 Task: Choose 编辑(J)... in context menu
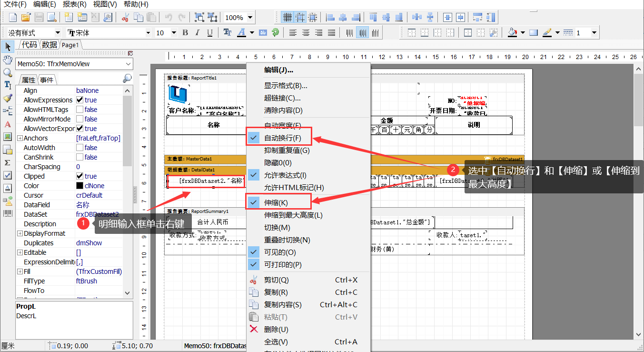[279, 70]
